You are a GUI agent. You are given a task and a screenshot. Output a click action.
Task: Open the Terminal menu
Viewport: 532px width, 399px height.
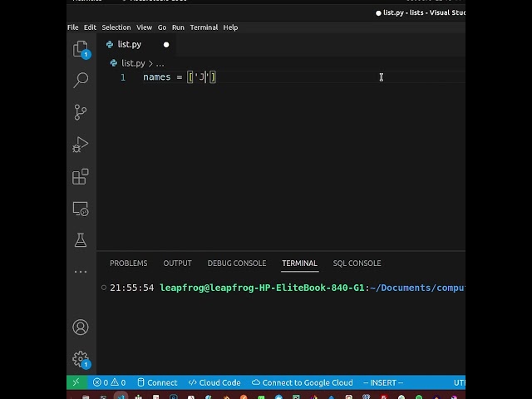(204, 27)
